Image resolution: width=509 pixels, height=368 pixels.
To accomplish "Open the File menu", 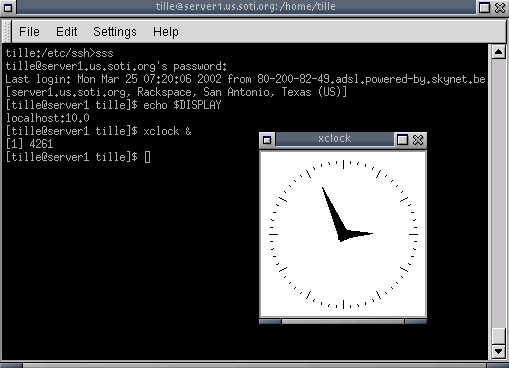I will (x=29, y=32).
